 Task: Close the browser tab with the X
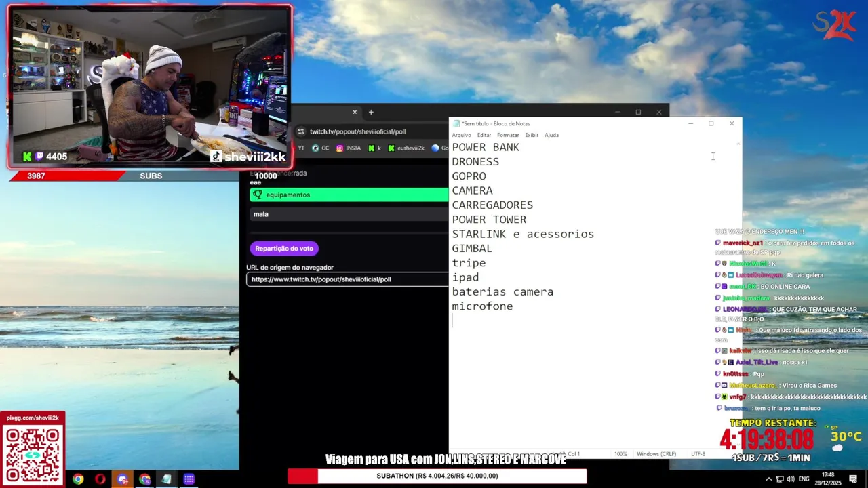coord(355,112)
